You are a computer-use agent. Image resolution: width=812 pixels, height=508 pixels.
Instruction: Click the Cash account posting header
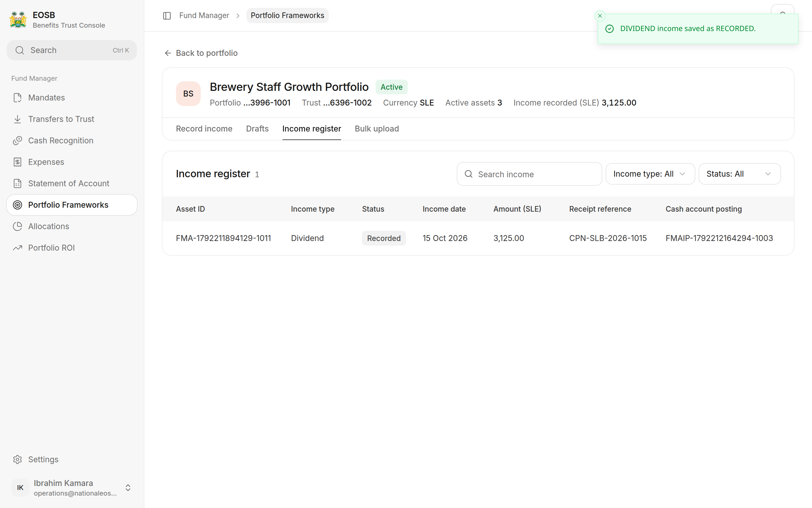tap(704, 209)
